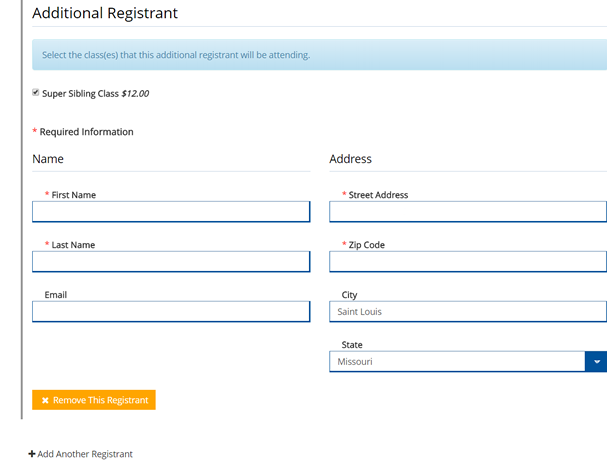Click the 'Select the class(es)' info banner
Image resolution: width=607 pixels, height=466 pixels.
tap(319, 55)
